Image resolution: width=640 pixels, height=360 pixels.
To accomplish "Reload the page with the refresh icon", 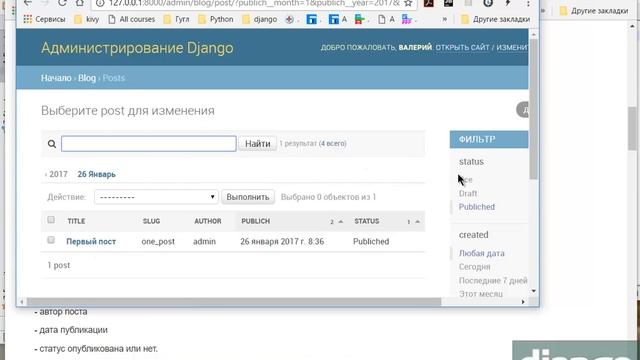I will pyautogui.click(x=62, y=3).
